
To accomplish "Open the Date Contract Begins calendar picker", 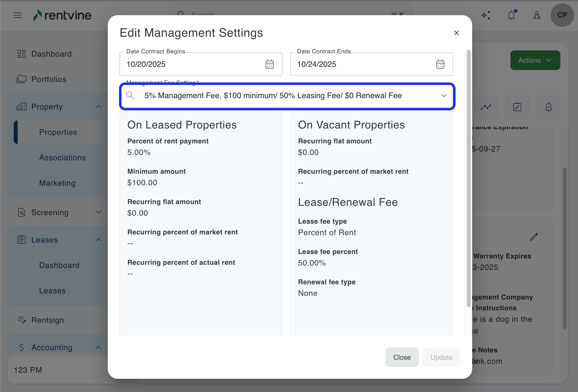I will coord(269,64).
